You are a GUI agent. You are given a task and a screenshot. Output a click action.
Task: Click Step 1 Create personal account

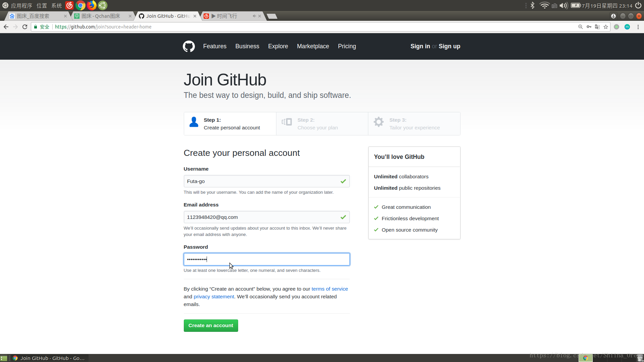[230, 124]
